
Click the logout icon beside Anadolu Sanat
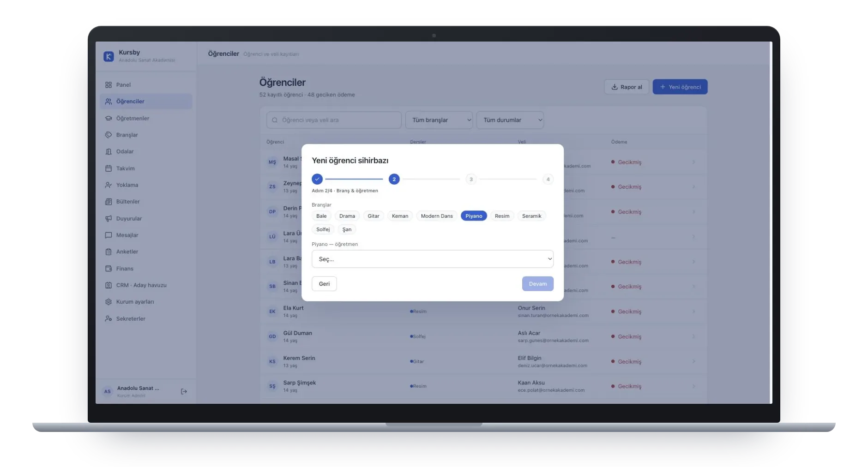click(x=184, y=392)
